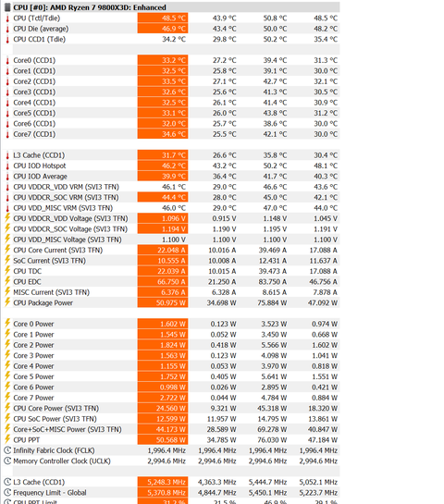
Task: Click clock icon next to Frequency Limit - Global
Action: pos(7,492)
